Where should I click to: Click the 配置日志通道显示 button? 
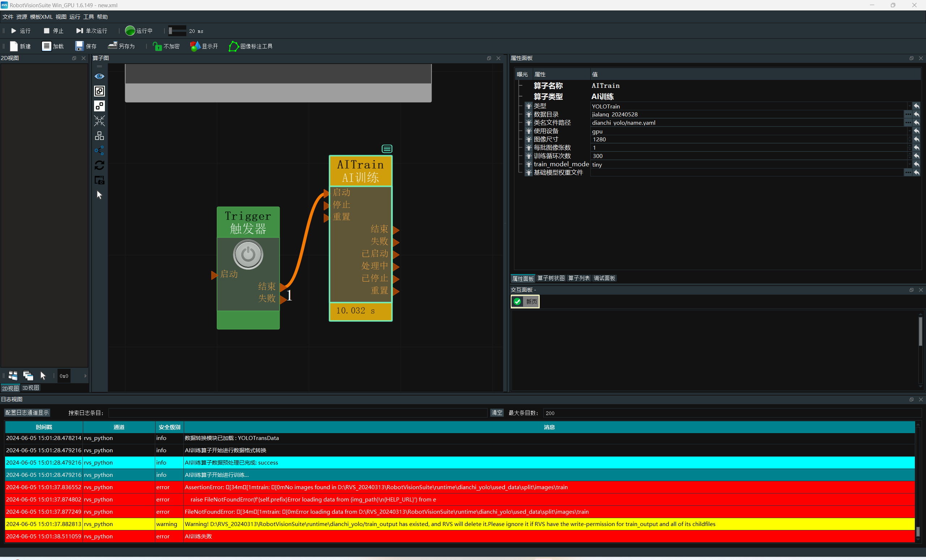tap(27, 413)
